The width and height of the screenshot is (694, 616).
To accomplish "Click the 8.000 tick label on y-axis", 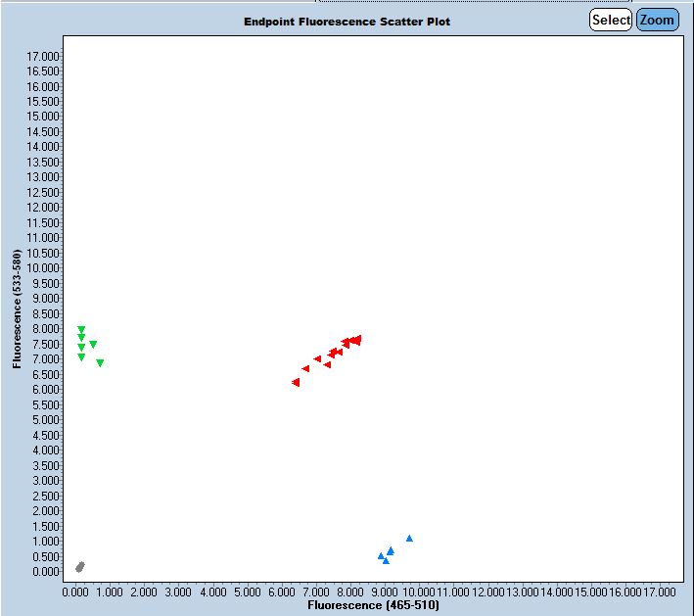I will coord(47,329).
